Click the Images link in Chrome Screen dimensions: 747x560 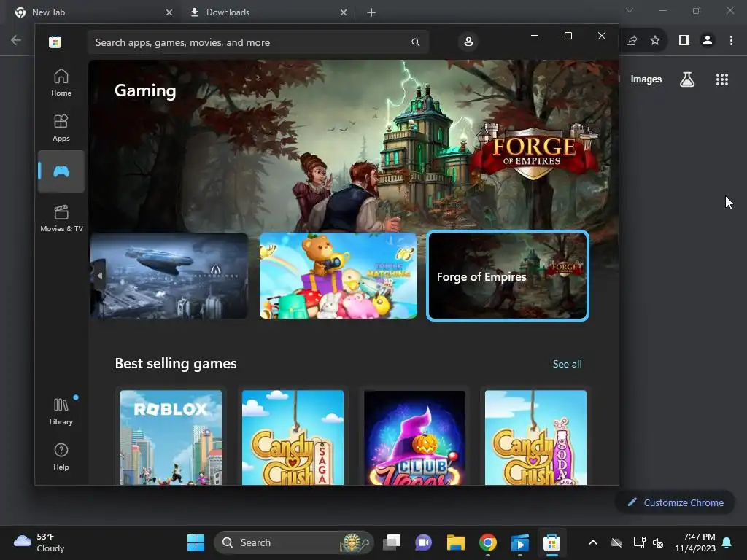[646, 79]
